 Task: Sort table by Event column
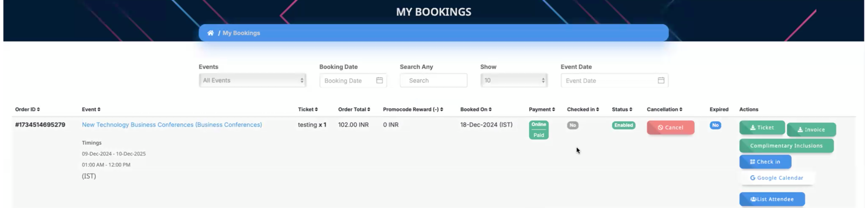pos(91,109)
